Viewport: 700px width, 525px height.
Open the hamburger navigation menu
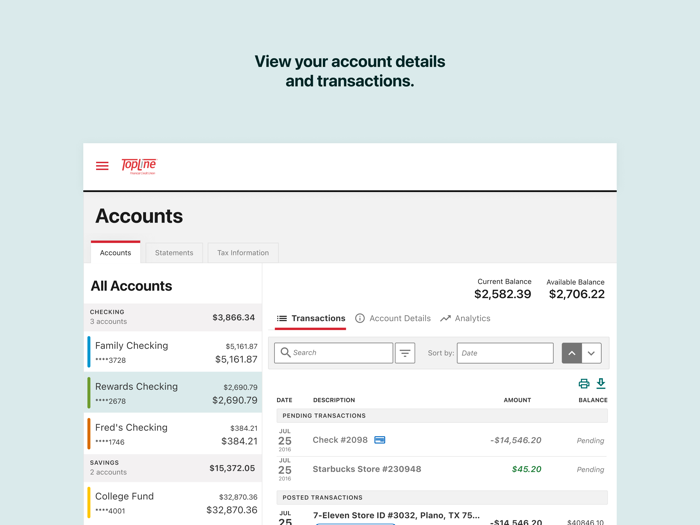pos(102,166)
